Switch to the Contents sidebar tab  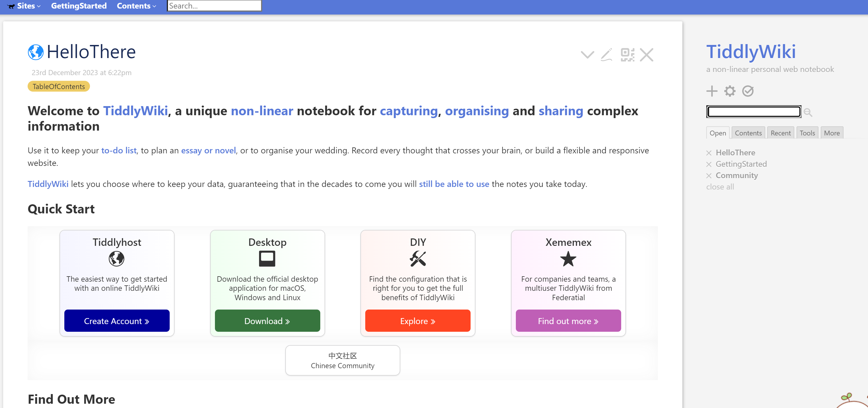pos(748,133)
